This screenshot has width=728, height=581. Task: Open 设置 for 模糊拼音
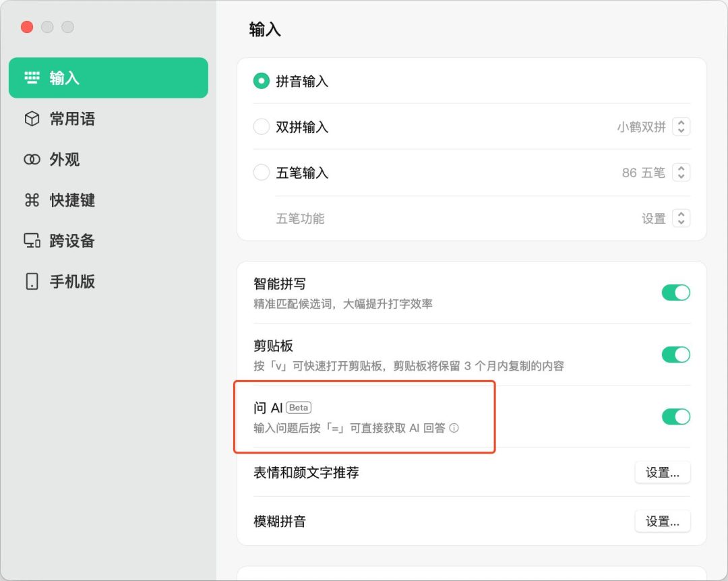point(663,521)
